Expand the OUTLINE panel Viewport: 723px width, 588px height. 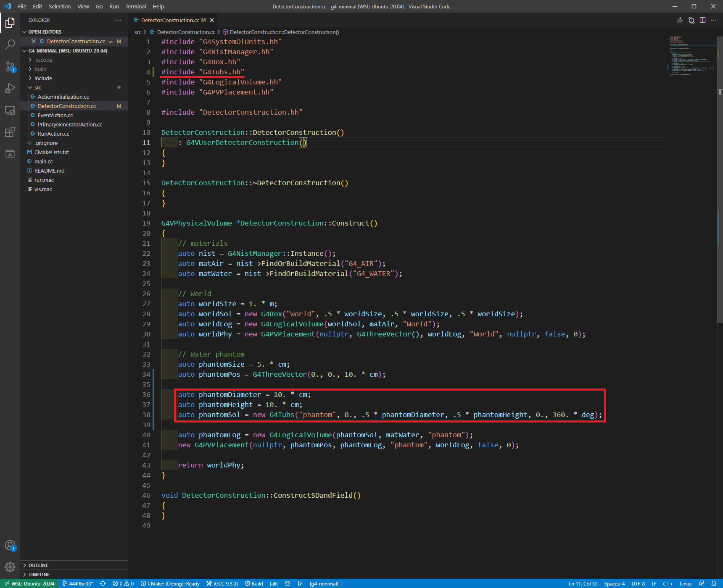[x=38, y=565]
